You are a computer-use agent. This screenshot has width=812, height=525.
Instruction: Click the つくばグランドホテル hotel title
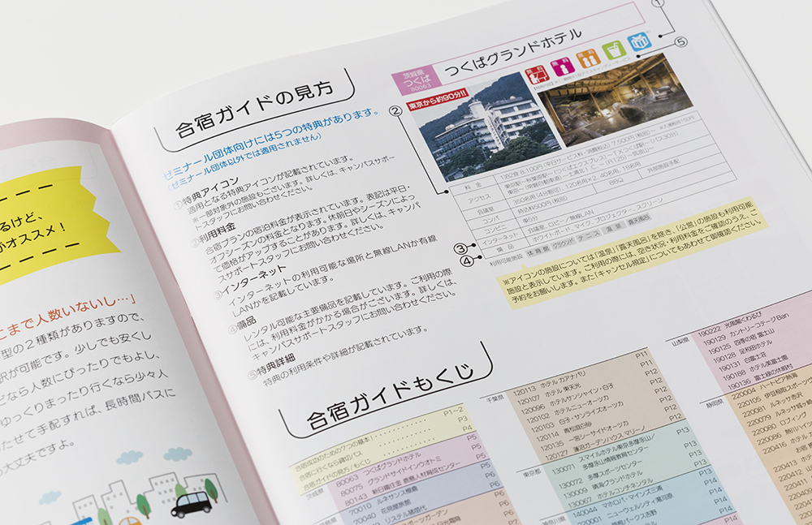[512, 52]
